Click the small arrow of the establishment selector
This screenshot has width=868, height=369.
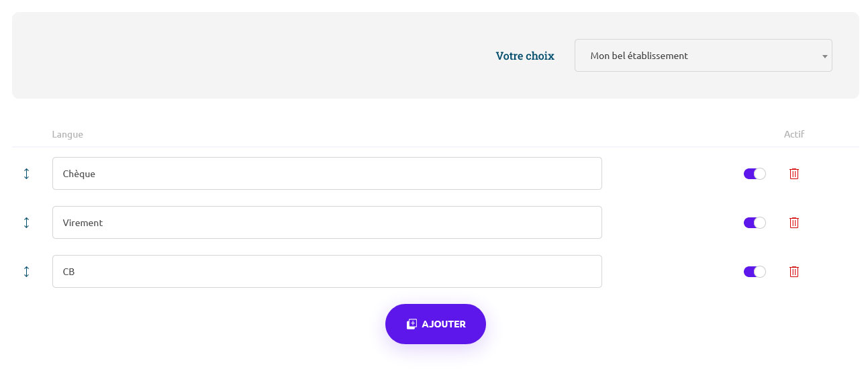click(x=824, y=56)
